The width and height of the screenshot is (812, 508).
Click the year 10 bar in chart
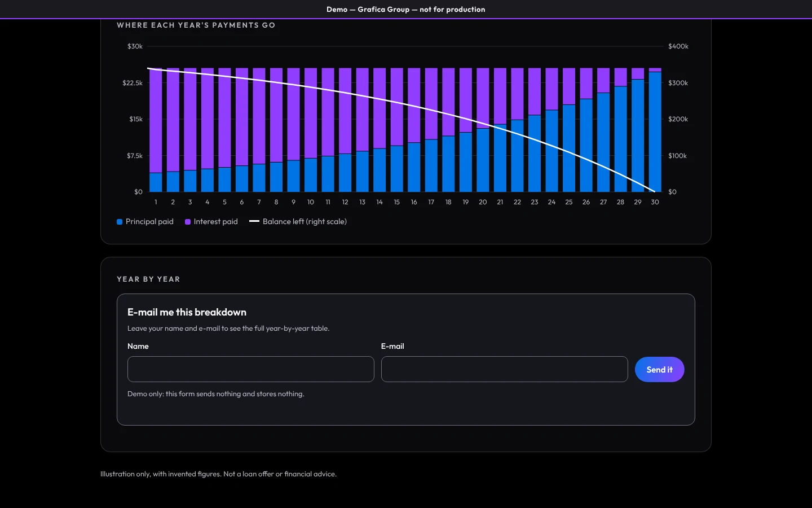point(311,130)
